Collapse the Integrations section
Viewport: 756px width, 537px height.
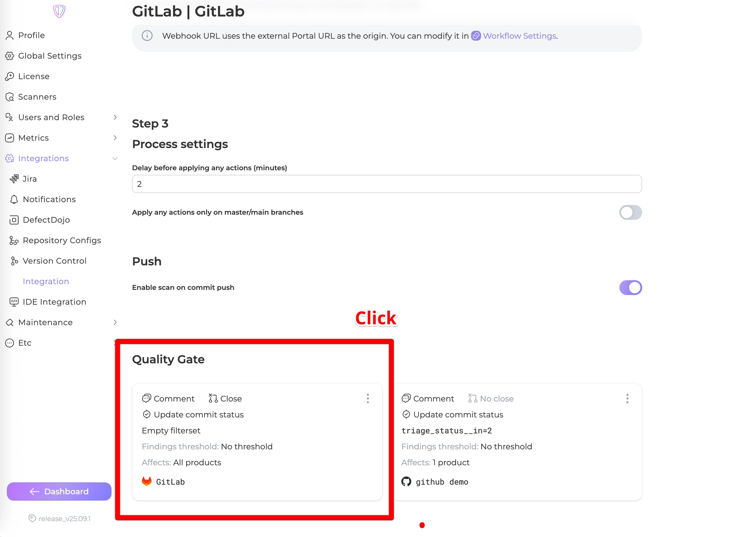click(x=115, y=158)
